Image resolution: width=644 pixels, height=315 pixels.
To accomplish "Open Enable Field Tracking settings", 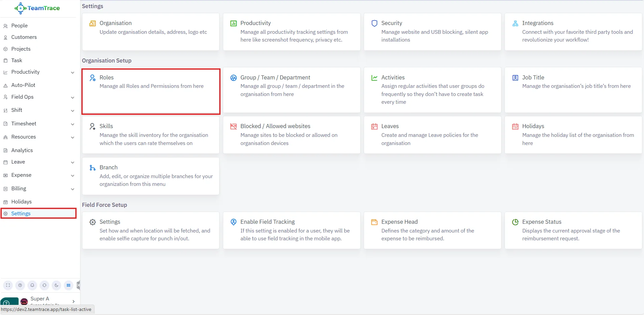I will (291, 230).
